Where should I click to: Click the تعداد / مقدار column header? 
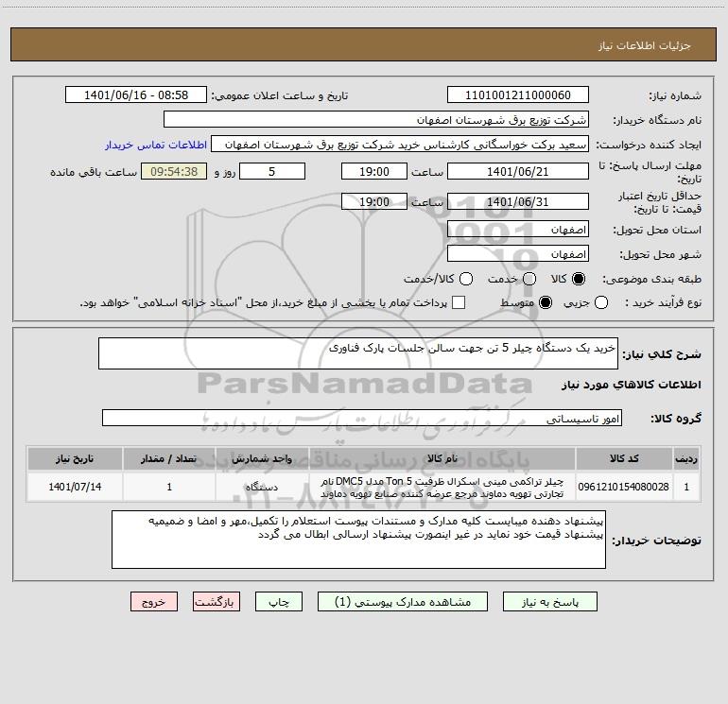click(169, 458)
